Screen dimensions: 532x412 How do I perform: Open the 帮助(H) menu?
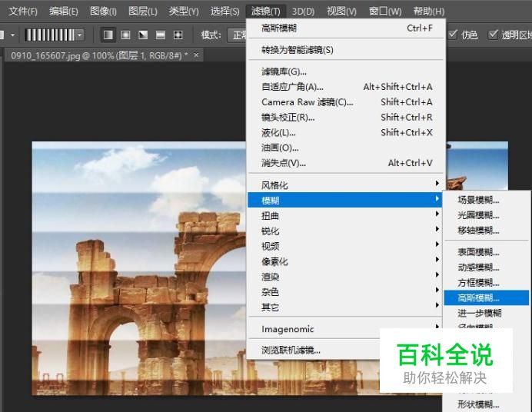click(x=429, y=12)
